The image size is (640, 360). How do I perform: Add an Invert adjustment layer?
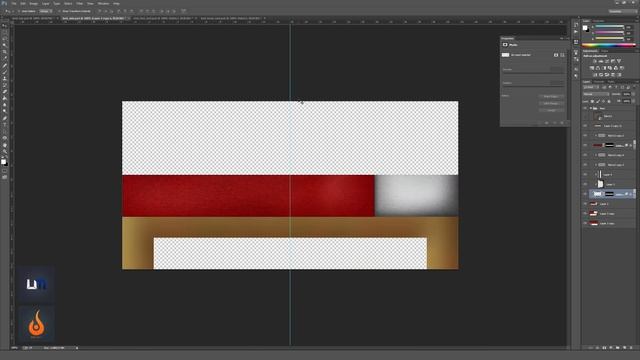(595, 75)
